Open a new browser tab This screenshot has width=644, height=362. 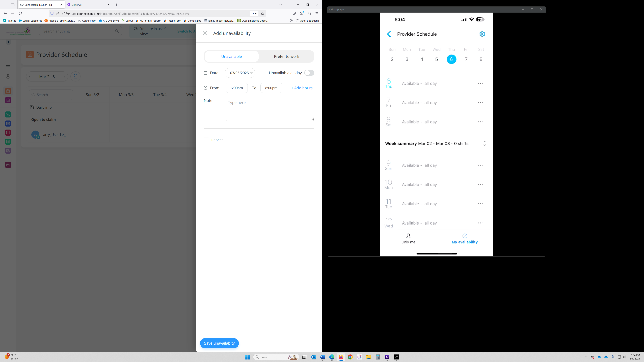(x=117, y=5)
